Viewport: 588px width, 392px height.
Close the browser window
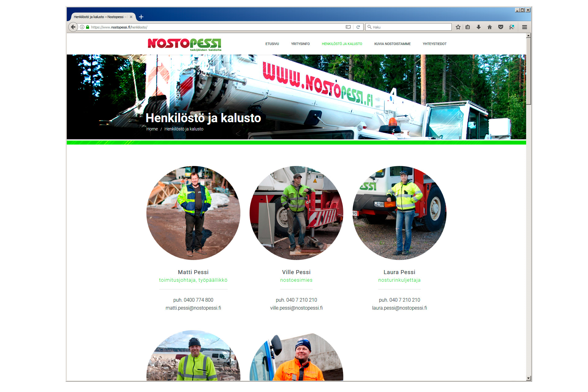click(528, 10)
